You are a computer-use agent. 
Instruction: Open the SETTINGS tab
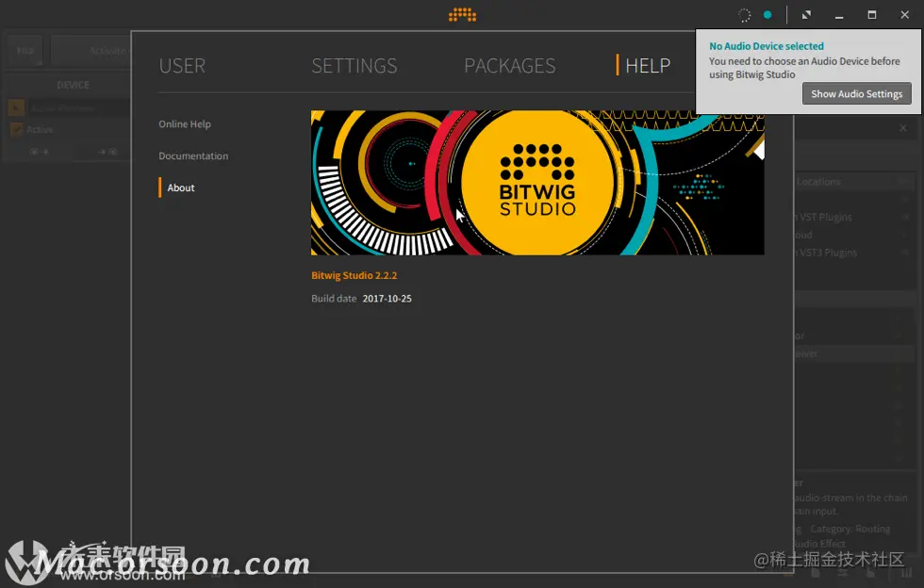[x=355, y=65]
